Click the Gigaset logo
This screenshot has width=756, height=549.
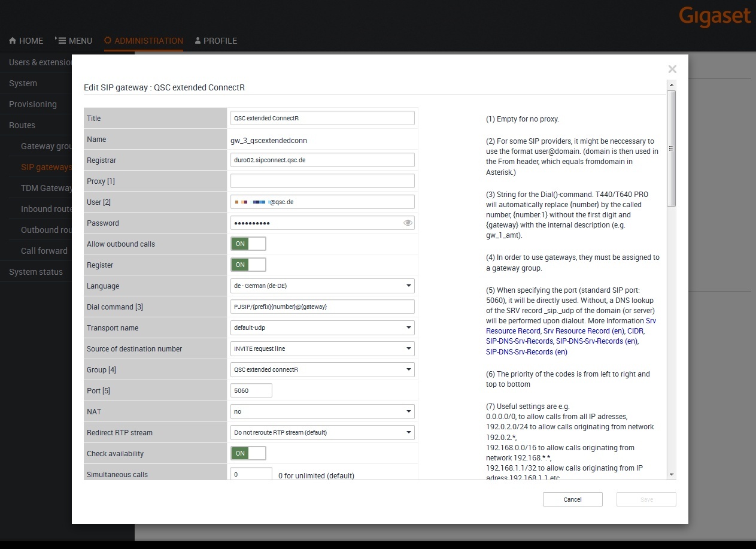tap(715, 16)
